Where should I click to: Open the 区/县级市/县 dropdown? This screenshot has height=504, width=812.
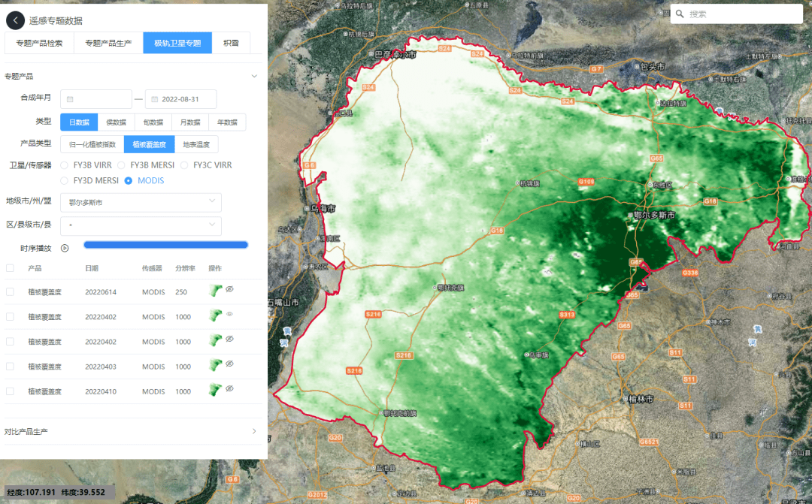(141, 225)
